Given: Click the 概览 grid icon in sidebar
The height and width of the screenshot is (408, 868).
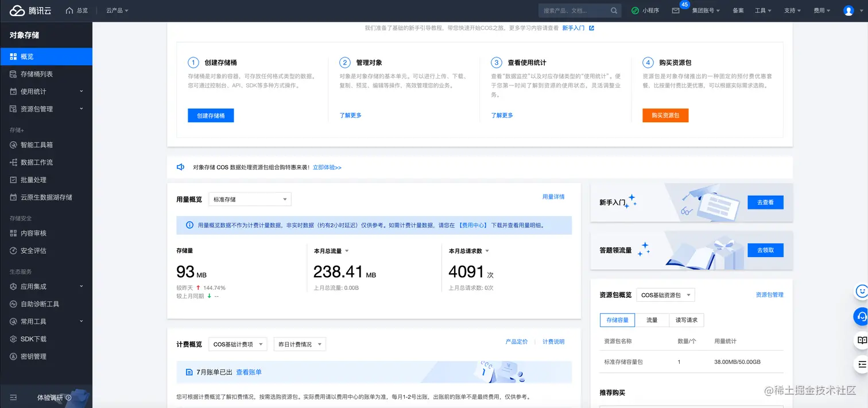Looking at the screenshot, I should click(x=14, y=56).
